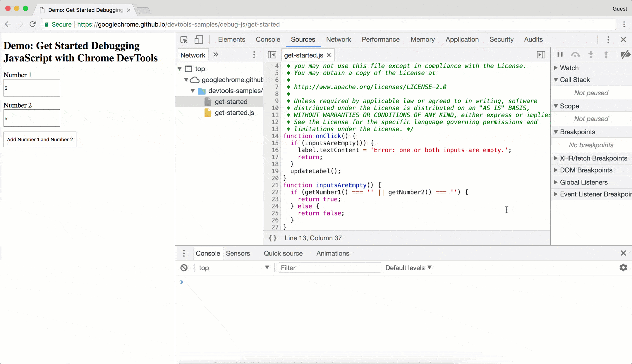
Task: Switch to the Console tab
Action: (x=268, y=39)
